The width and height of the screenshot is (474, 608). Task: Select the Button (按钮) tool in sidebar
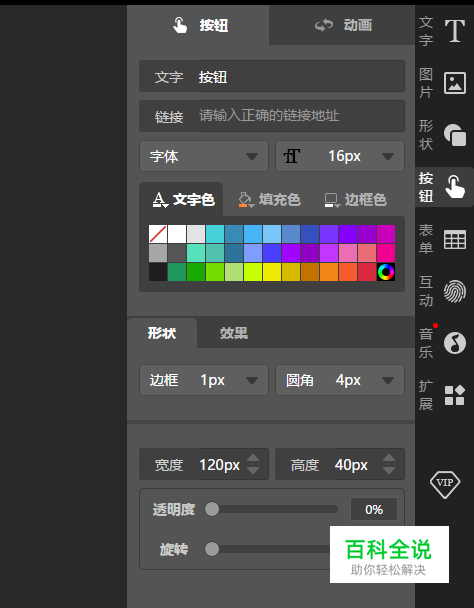pyautogui.click(x=444, y=187)
